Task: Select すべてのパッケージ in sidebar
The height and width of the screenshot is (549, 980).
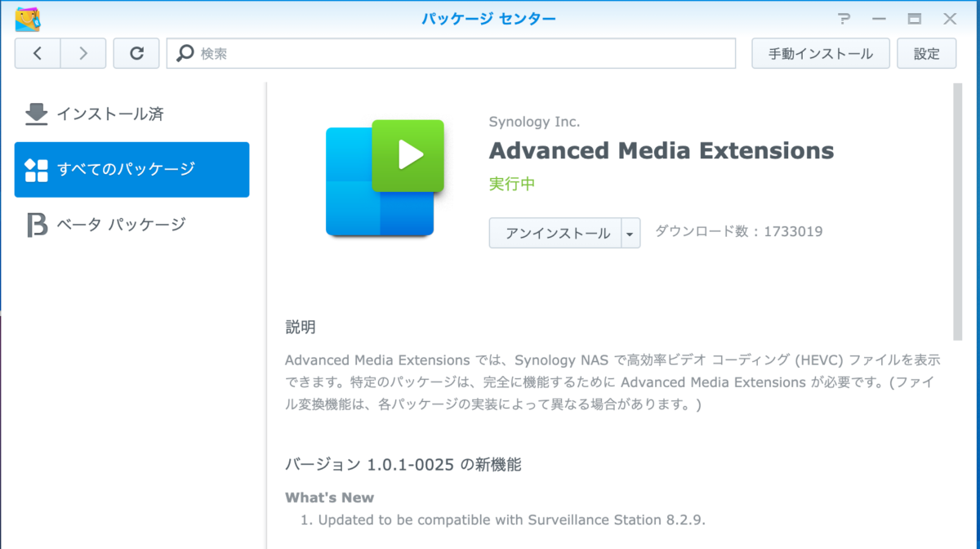Action: 131,169
